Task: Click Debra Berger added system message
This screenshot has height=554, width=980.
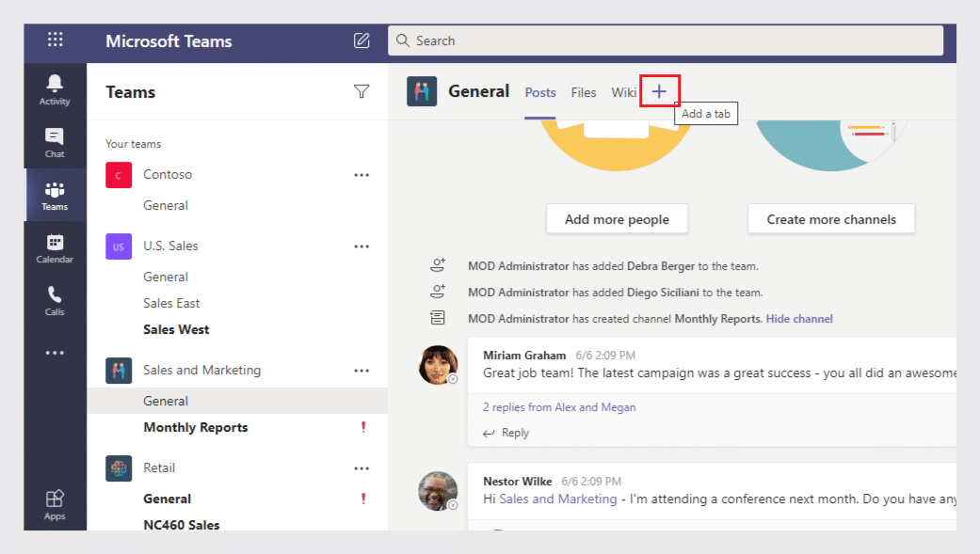Action: tap(613, 266)
